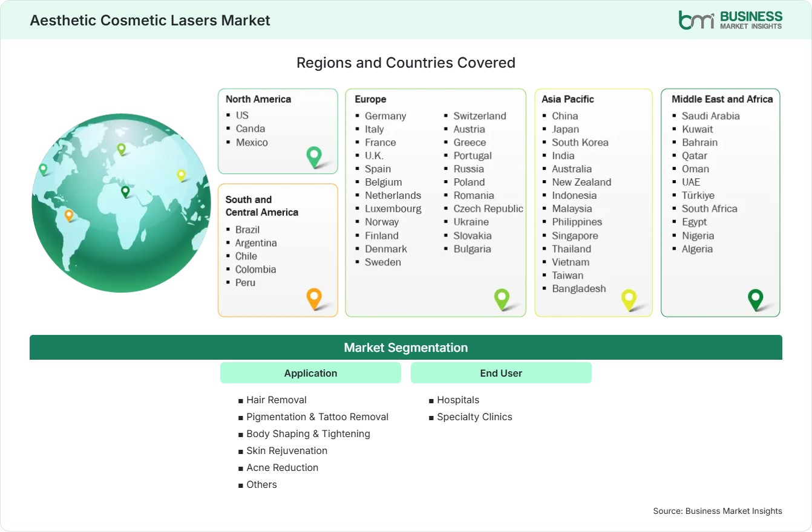Click Pigmentation & Tattoo Removal item
The width and height of the screenshot is (812, 532).
[318, 417]
